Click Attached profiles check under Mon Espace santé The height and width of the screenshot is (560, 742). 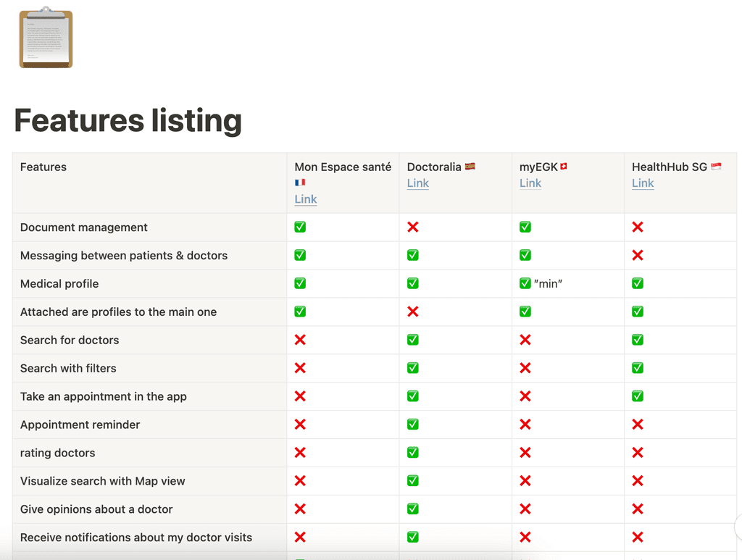[x=300, y=312]
